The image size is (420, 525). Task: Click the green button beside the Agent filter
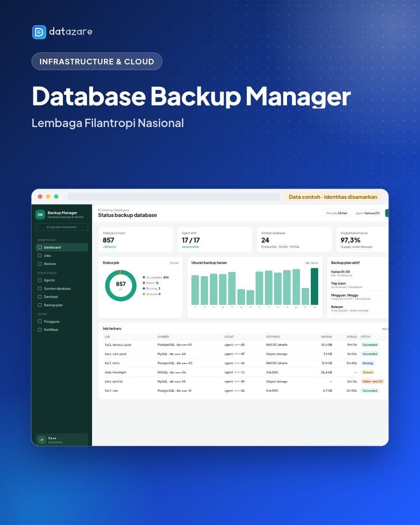pyautogui.click(x=387, y=213)
